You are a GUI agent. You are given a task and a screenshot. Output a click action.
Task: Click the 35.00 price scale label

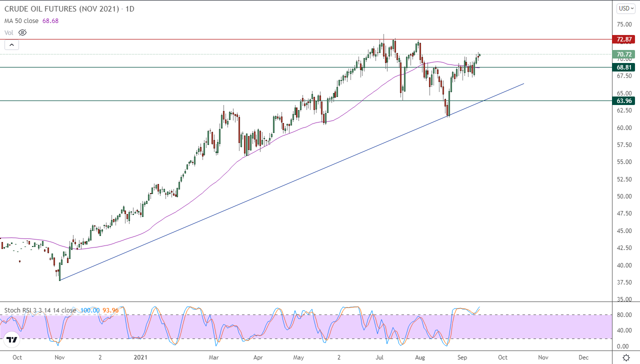[624, 299]
